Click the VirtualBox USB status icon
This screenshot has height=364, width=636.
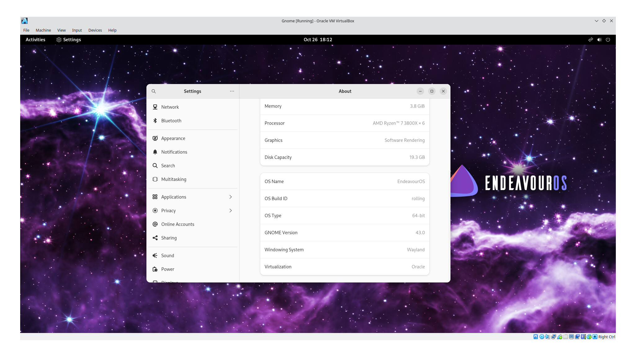coord(560,337)
